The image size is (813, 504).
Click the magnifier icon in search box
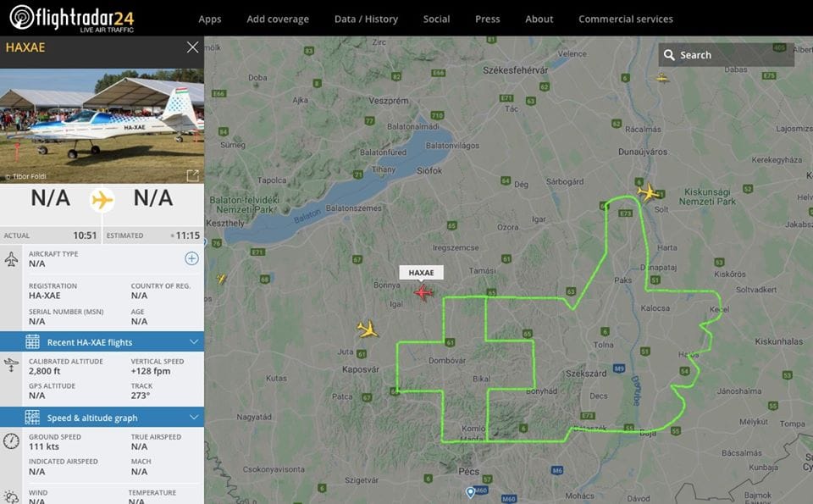point(669,55)
